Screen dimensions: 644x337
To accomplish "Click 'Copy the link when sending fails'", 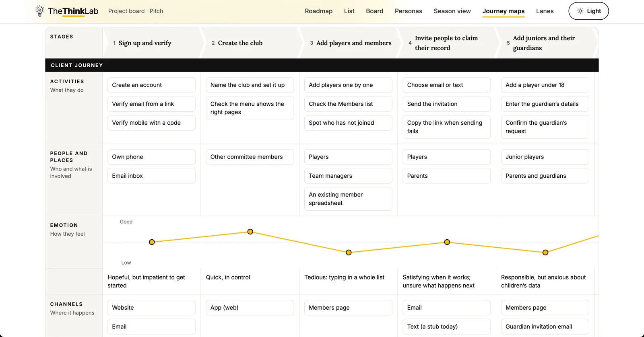I will (447, 127).
